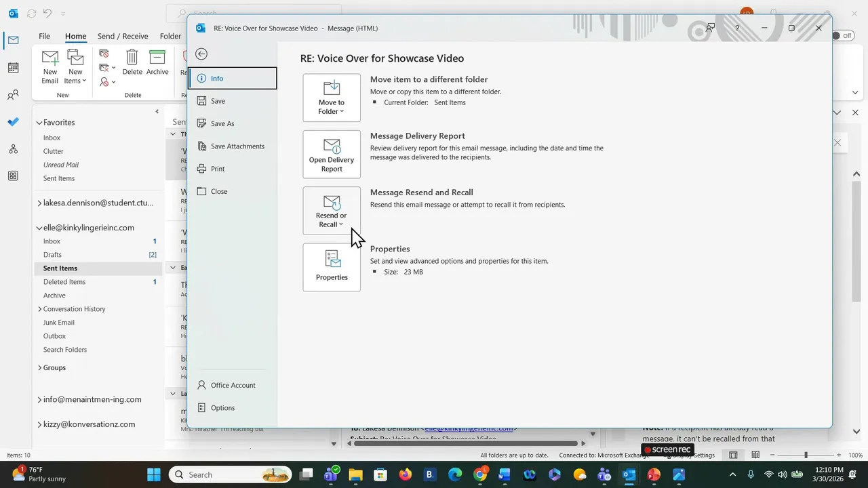Open the Windows Start menu
Image resolution: width=868 pixels, height=488 pixels.
point(154,474)
